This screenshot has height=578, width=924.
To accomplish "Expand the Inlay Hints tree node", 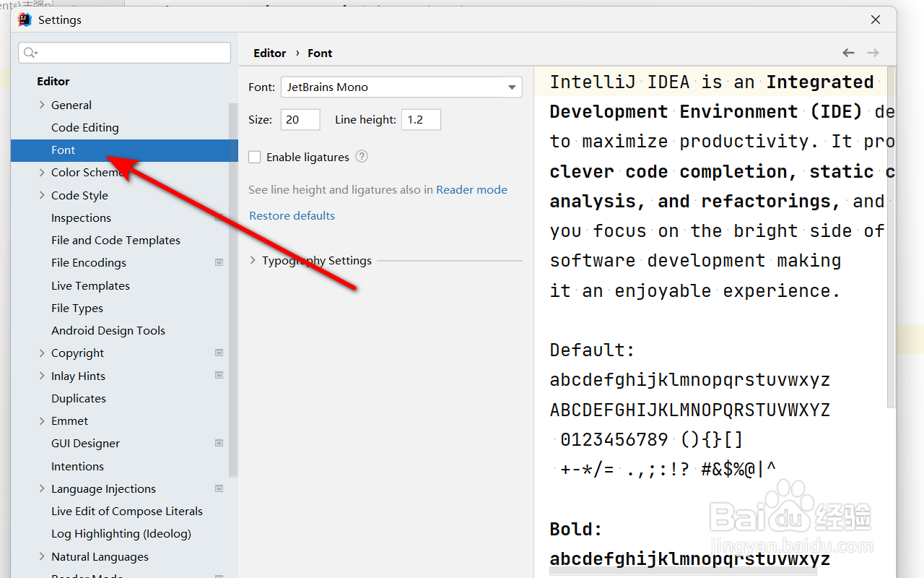I will (x=42, y=376).
